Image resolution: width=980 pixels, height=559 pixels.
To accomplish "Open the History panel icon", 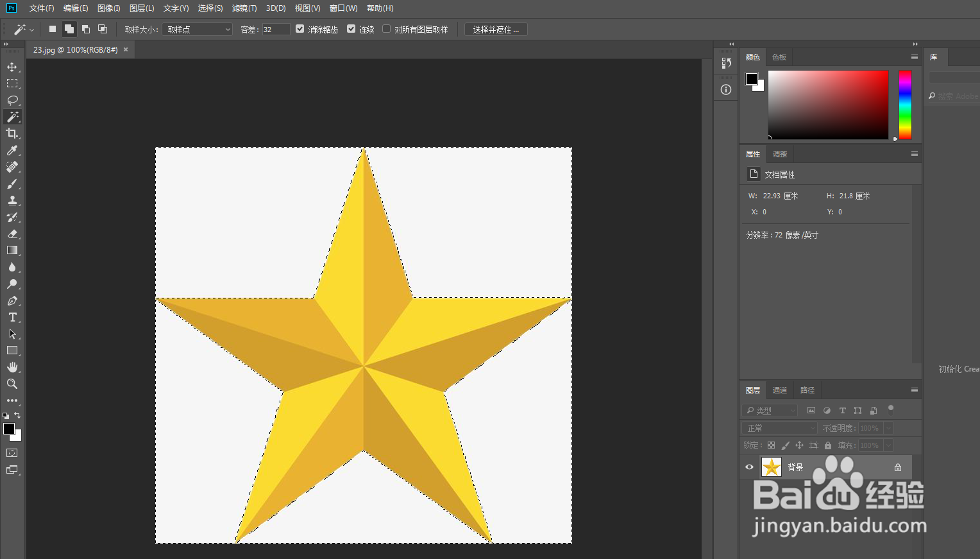I will click(x=726, y=63).
